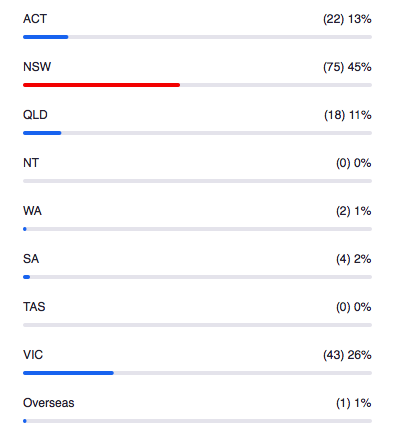Click the Overseas (1) 1% result text

click(x=354, y=403)
